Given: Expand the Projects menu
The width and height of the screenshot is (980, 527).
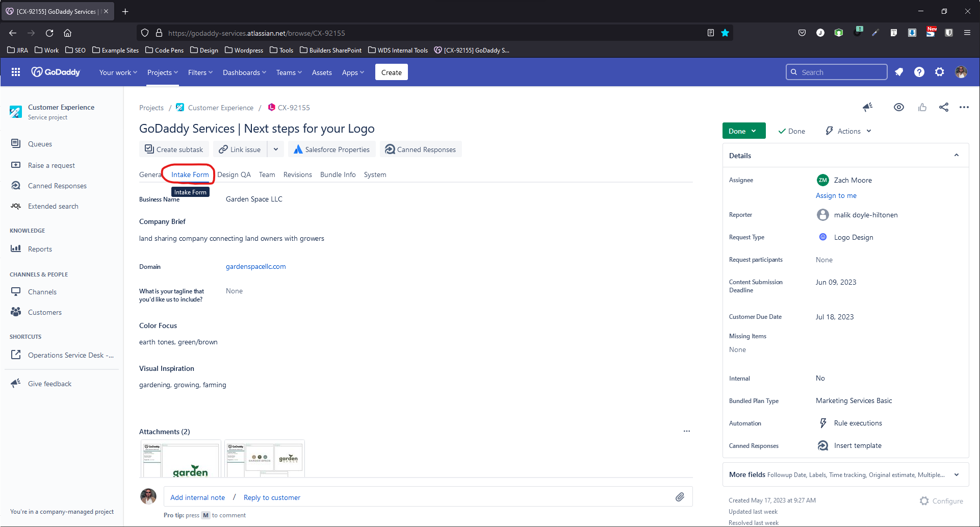Looking at the screenshot, I should pos(163,72).
